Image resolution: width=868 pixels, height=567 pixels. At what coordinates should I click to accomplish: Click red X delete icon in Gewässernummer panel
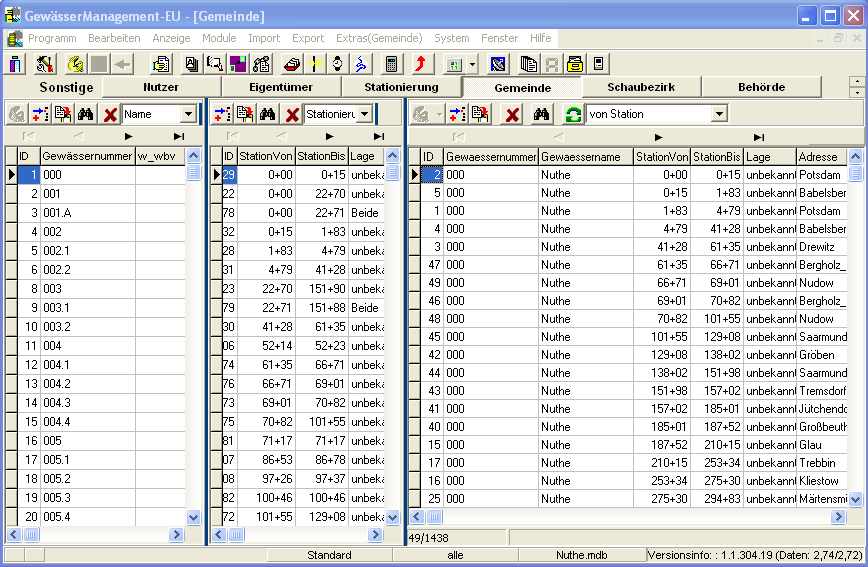click(110, 114)
